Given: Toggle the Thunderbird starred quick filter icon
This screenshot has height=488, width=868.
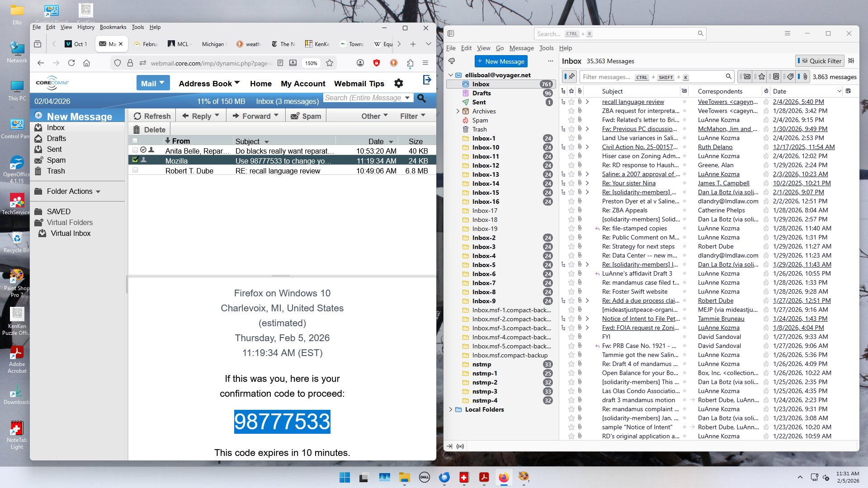Looking at the screenshot, I should pos(762,77).
